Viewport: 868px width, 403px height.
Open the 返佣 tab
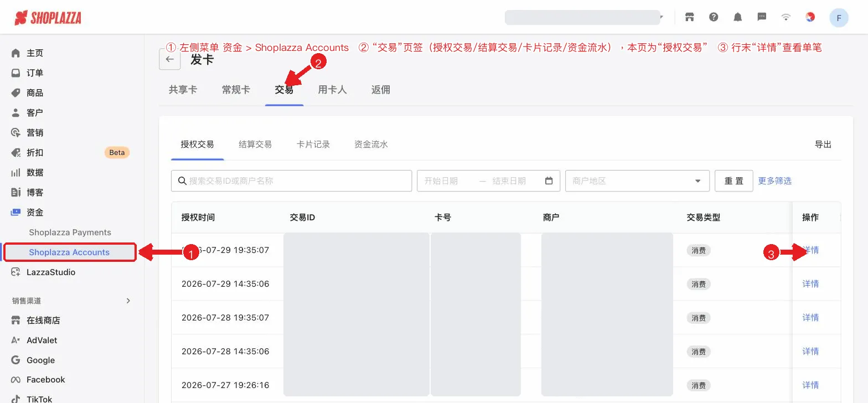pos(381,90)
